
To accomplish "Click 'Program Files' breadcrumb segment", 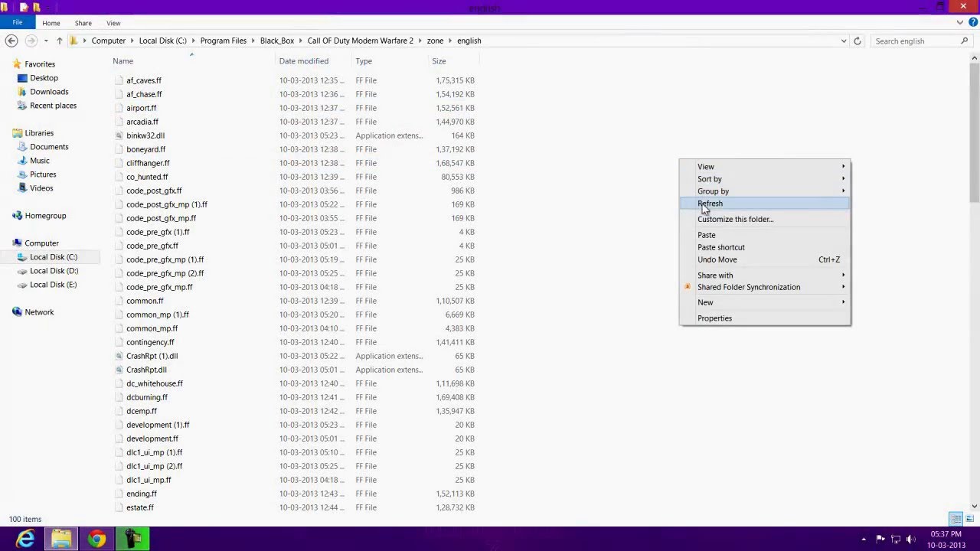I will [x=224, y=41].
